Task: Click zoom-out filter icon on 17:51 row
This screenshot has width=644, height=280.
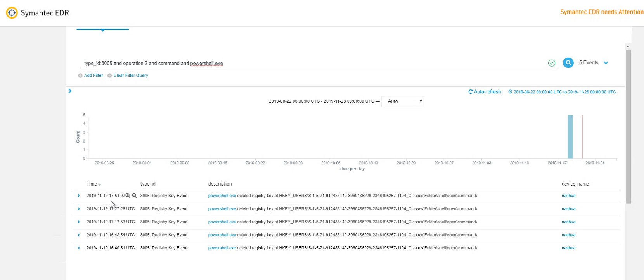Action: [134, 196]
